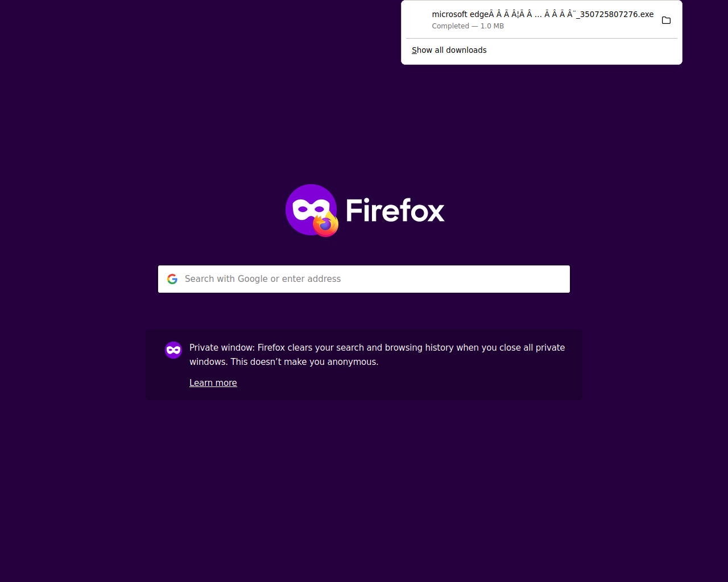Open the Learn more link

(x=213, y=383)
